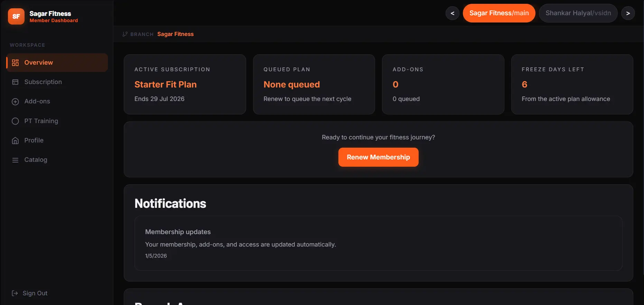Open the Overview menu item
Image resolution: width=644 pixels, height=305 pixels.
[57, 63]
